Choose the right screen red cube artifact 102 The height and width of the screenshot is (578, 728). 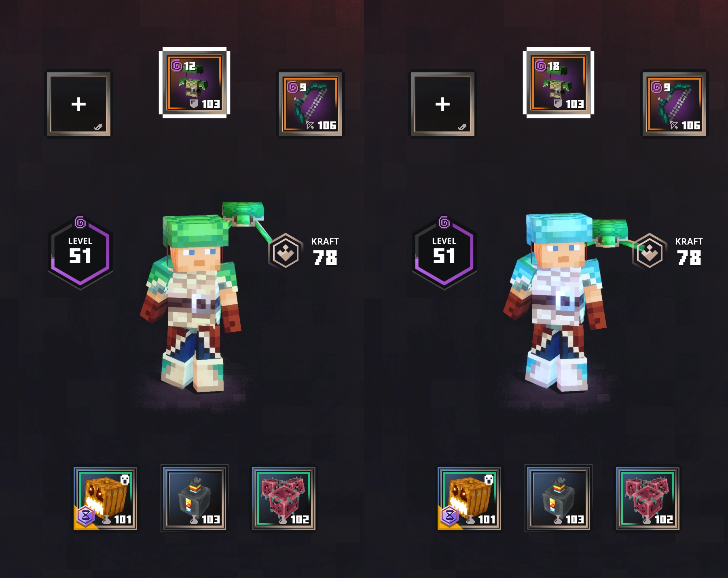coord(648,498)
